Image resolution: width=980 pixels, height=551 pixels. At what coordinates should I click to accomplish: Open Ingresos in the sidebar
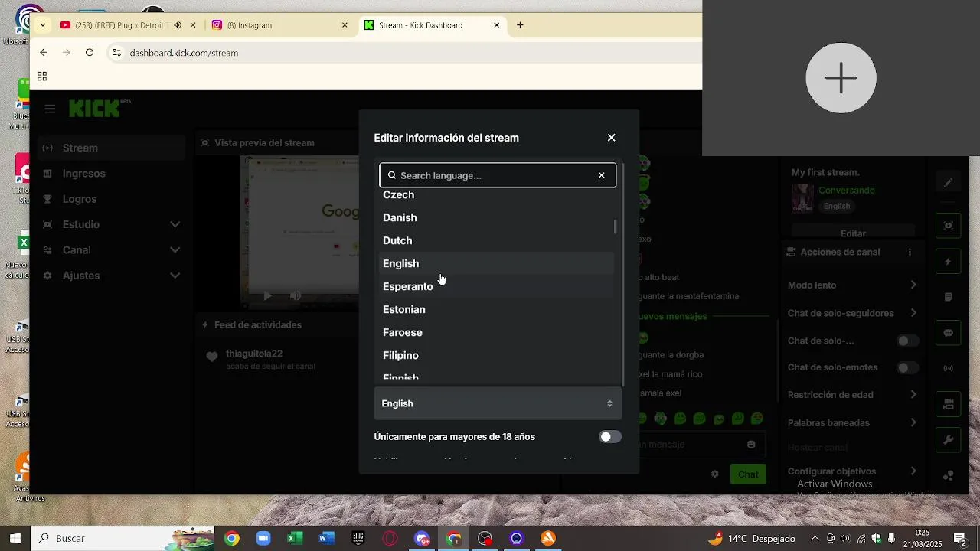tap(112, 174)
